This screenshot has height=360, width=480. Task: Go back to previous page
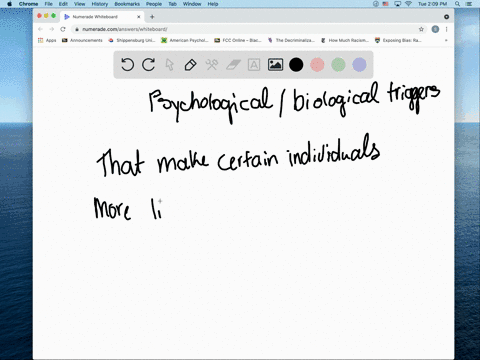41,29
